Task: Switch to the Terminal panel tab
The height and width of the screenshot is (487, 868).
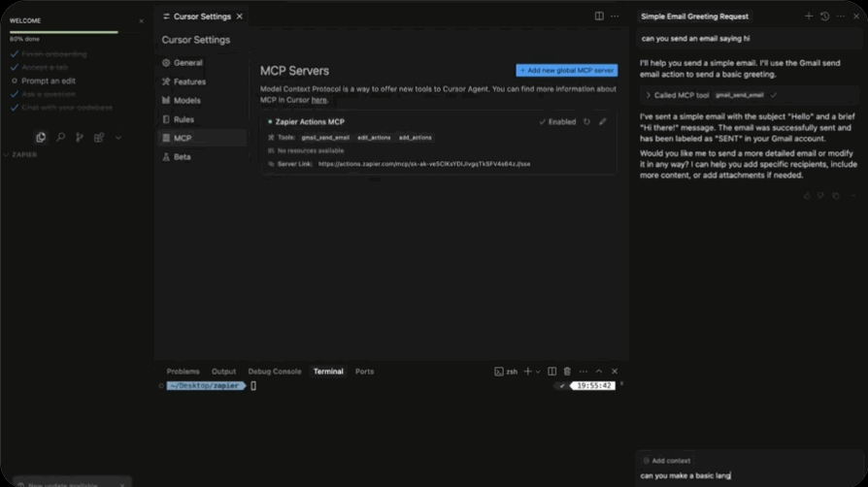Action: [328, 372]
